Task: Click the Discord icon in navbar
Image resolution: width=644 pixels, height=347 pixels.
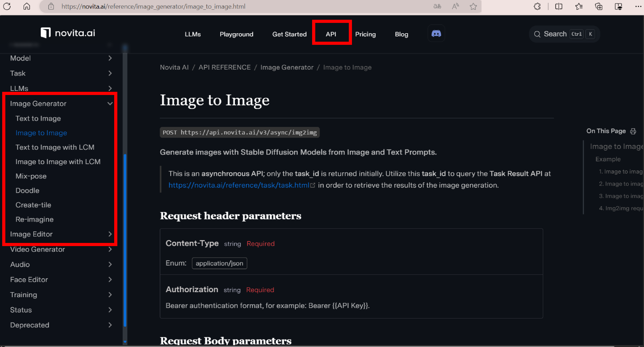Action: coord(436,34)
